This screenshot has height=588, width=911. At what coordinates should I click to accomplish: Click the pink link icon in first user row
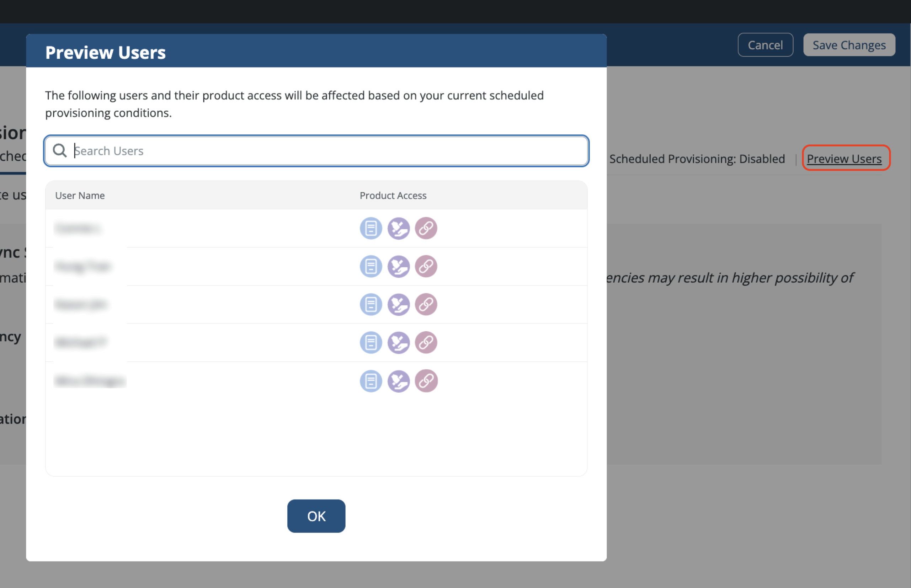click(426, 228)
